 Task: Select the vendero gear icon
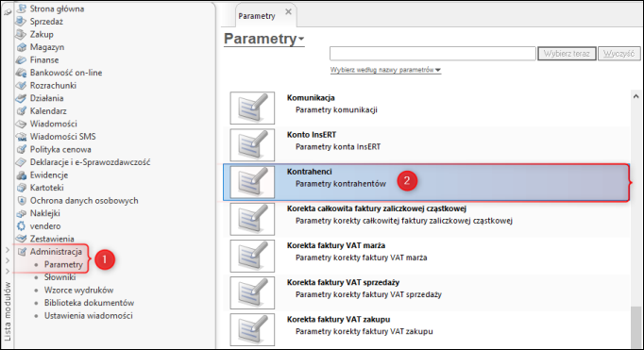(21, 226)
